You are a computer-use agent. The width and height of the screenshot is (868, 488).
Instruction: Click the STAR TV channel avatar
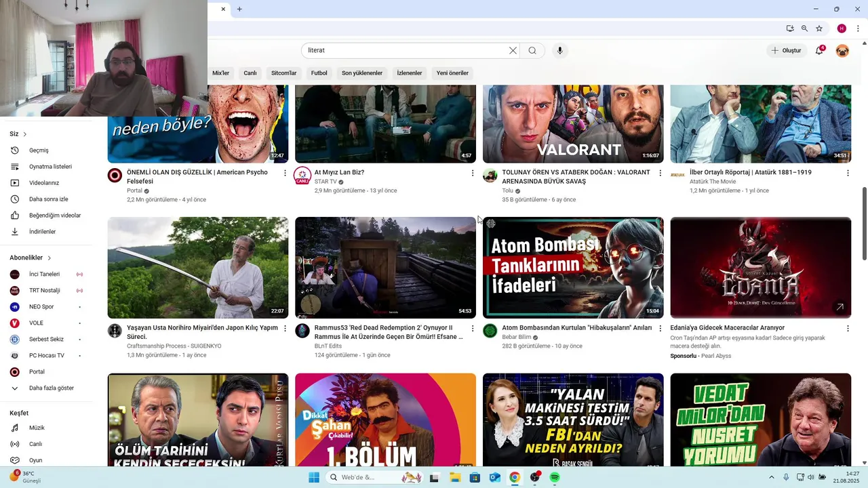tap(302, 176)
